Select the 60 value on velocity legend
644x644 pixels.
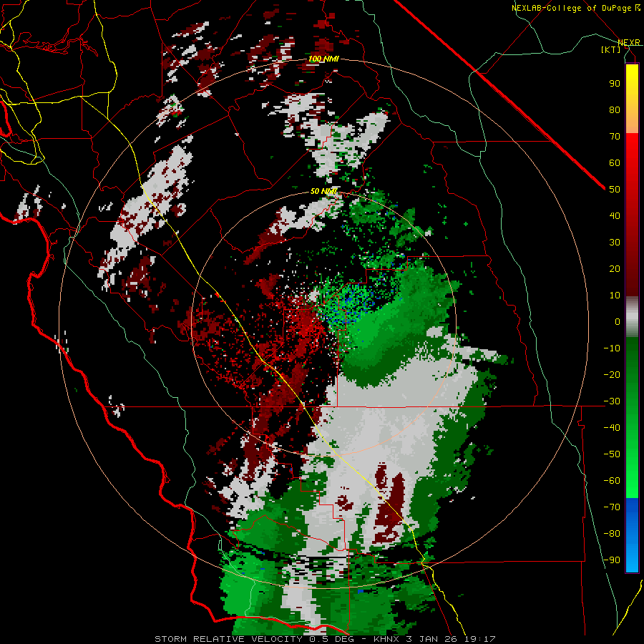click(x=615, y=162)
